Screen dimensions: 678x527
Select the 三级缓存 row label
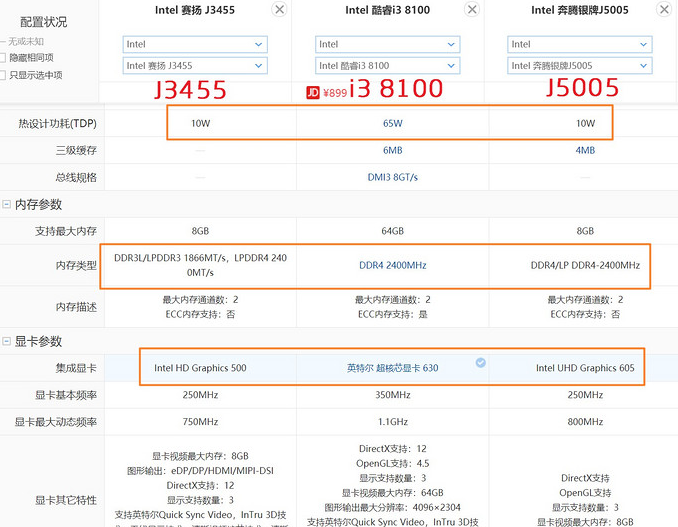tap(76, 150)
